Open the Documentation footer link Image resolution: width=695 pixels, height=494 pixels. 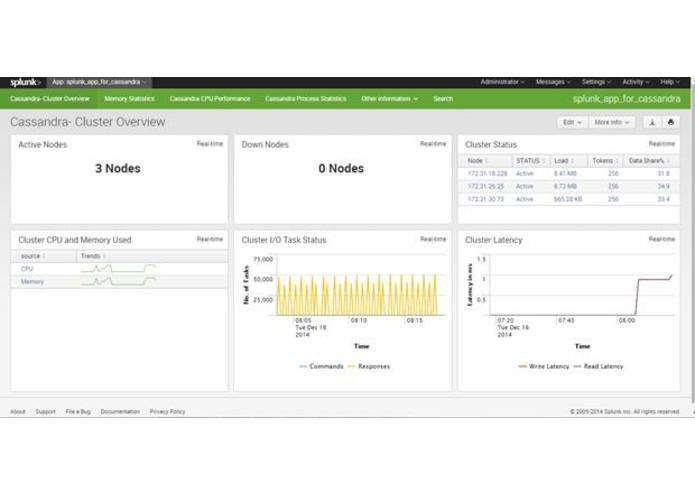pyautogui.click(x=120, y=412)
